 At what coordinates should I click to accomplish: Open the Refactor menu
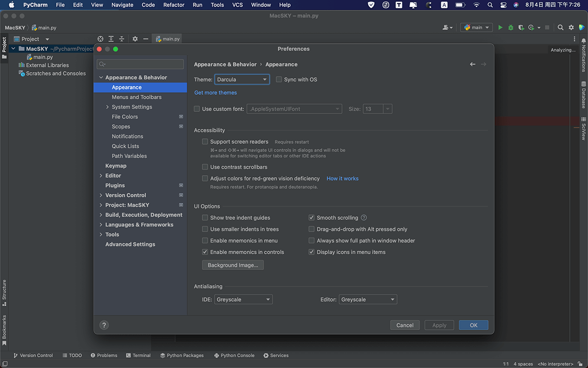pos(174,5)
